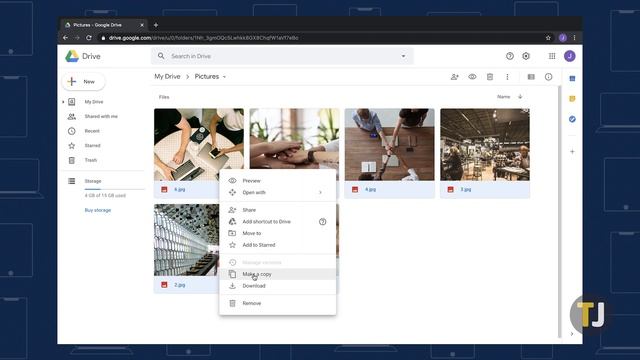Reload the page

89,38
